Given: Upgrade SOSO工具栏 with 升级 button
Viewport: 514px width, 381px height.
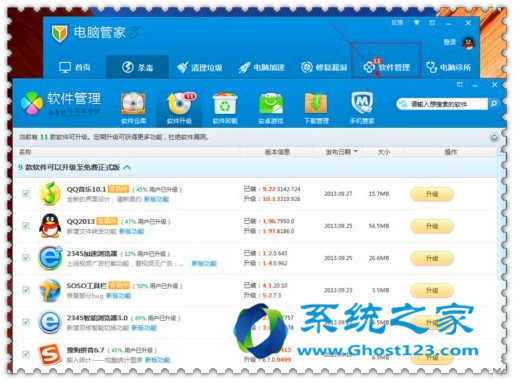Looking at the screenshot, I should (x=432, y=291).
